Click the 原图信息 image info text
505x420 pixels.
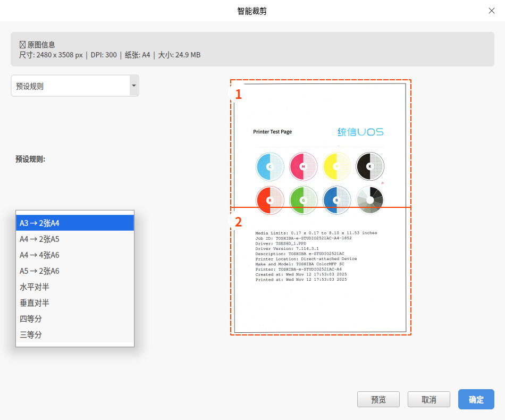click(37, 45)
